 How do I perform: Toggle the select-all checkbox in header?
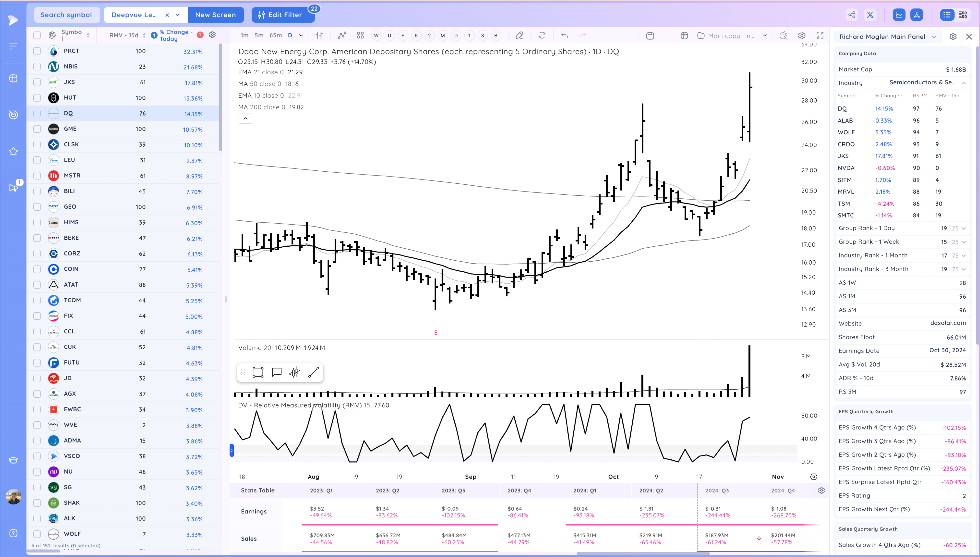37,36
